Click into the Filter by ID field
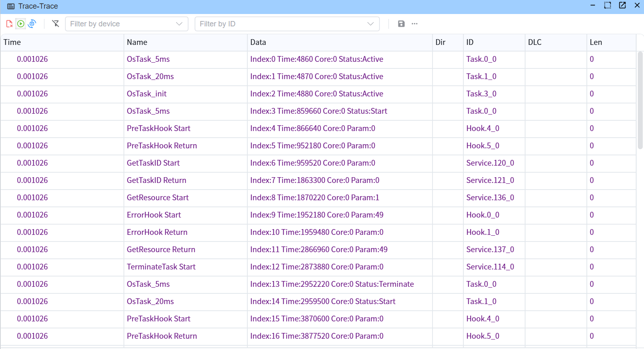Screen dimensions: 644x349 280,24
